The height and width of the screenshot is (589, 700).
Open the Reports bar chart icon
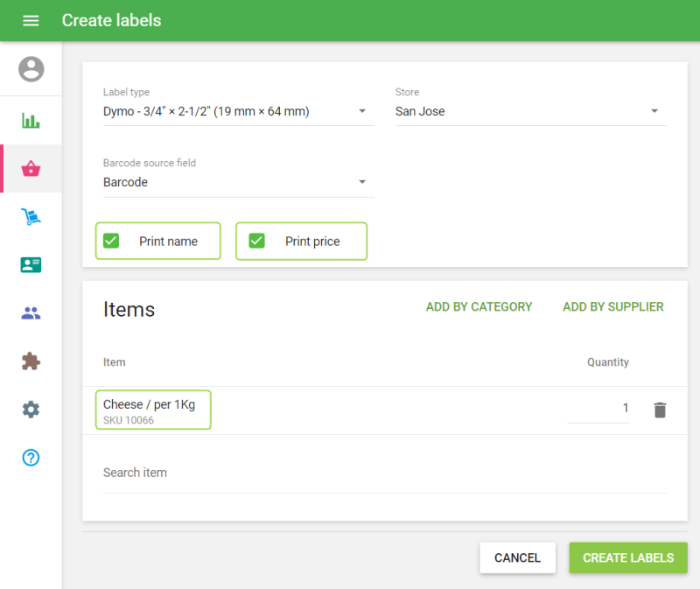coord(31,121)
